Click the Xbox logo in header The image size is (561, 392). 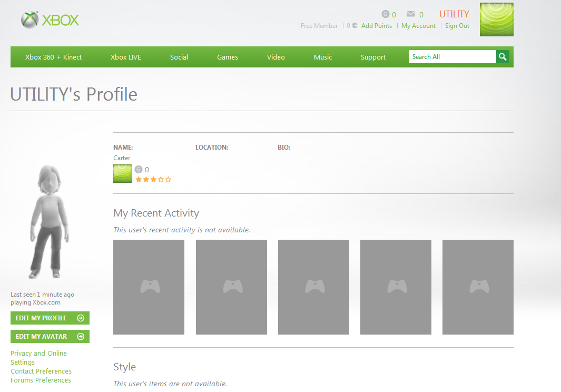click(50, 20)
